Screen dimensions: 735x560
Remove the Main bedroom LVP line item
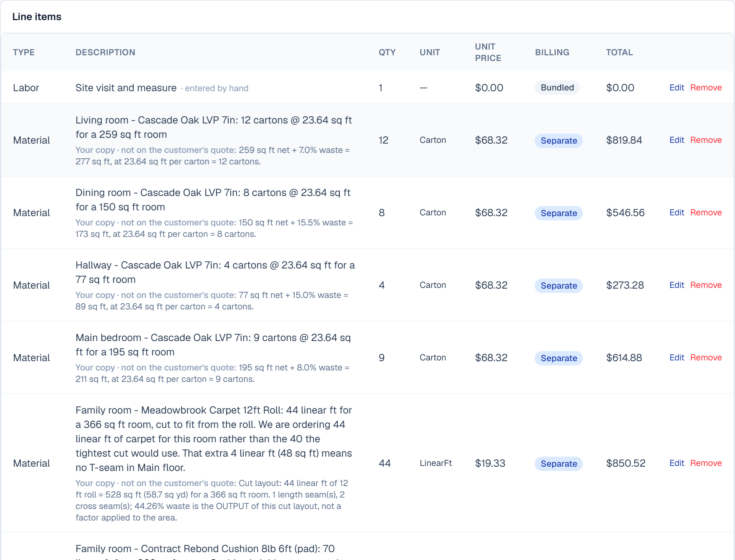[x=706, y=358]
